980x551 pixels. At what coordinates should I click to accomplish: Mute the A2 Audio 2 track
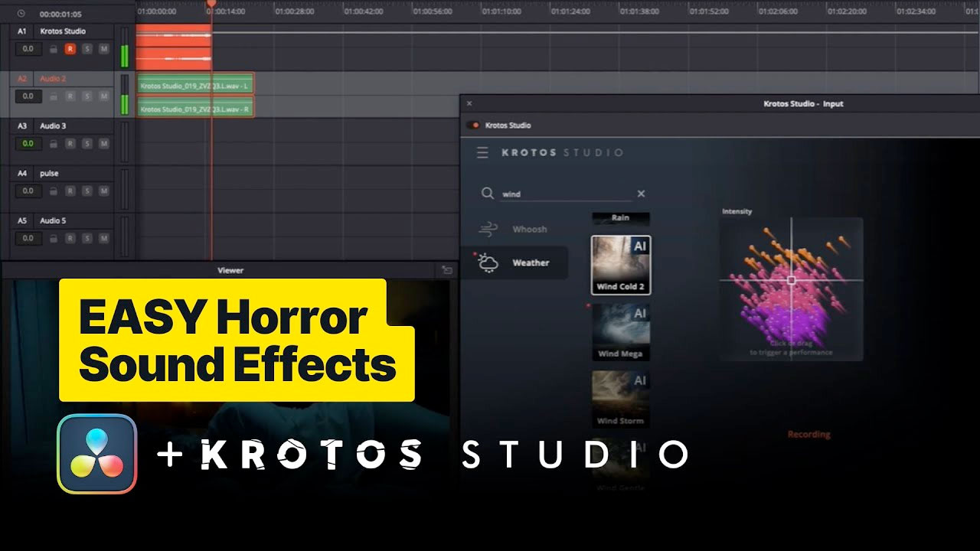click(x=103, y=96)
